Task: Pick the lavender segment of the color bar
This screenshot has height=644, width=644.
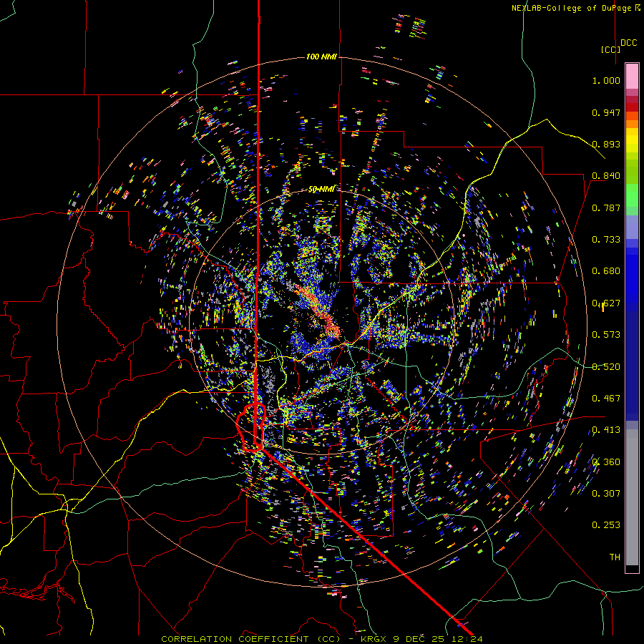Action: coord(632,227)
